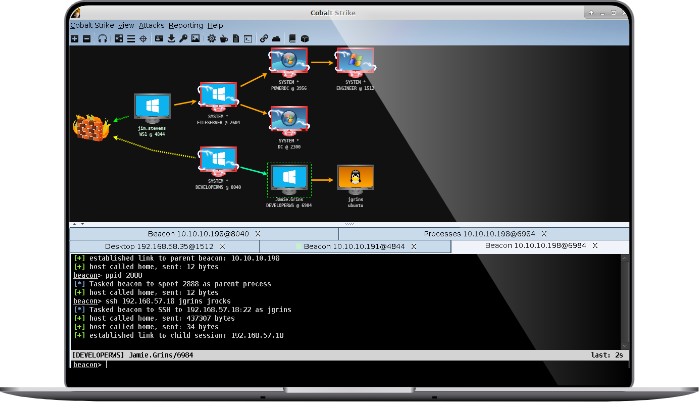Open the Cobalt Strike menu
The width and height of the screenshot is (699, 402).
point(92,25)
